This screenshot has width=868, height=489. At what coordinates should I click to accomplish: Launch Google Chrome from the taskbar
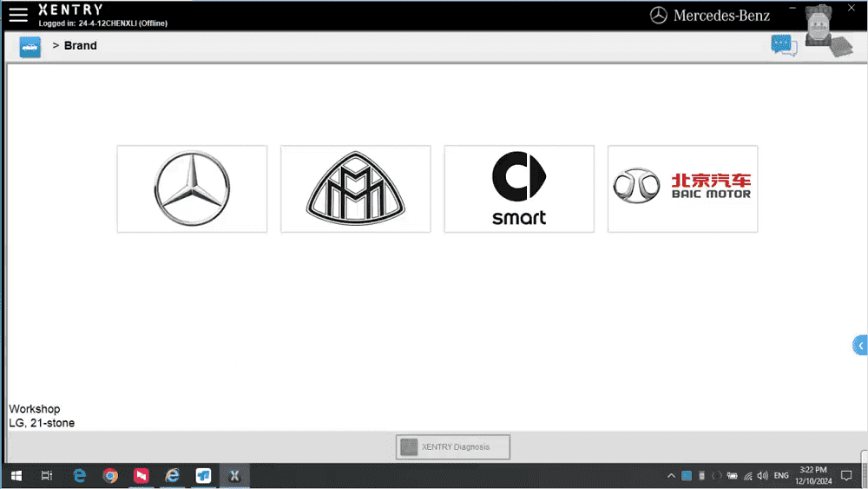point(111,476)
